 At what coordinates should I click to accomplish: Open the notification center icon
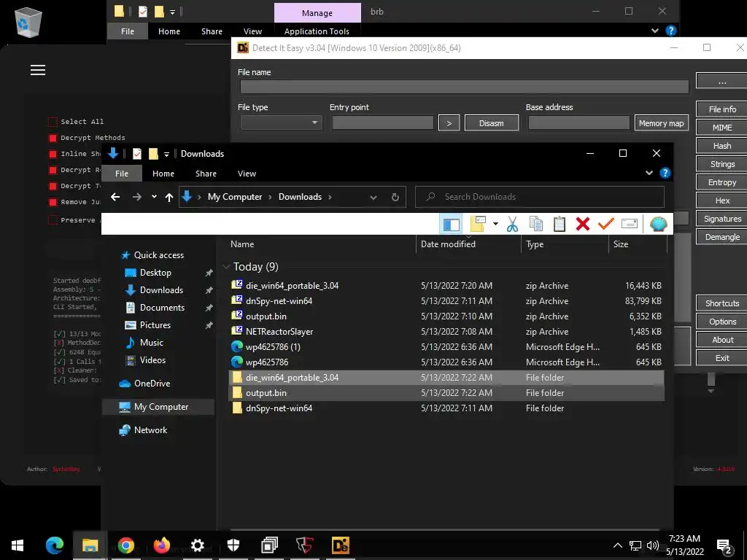coord(724,546)
